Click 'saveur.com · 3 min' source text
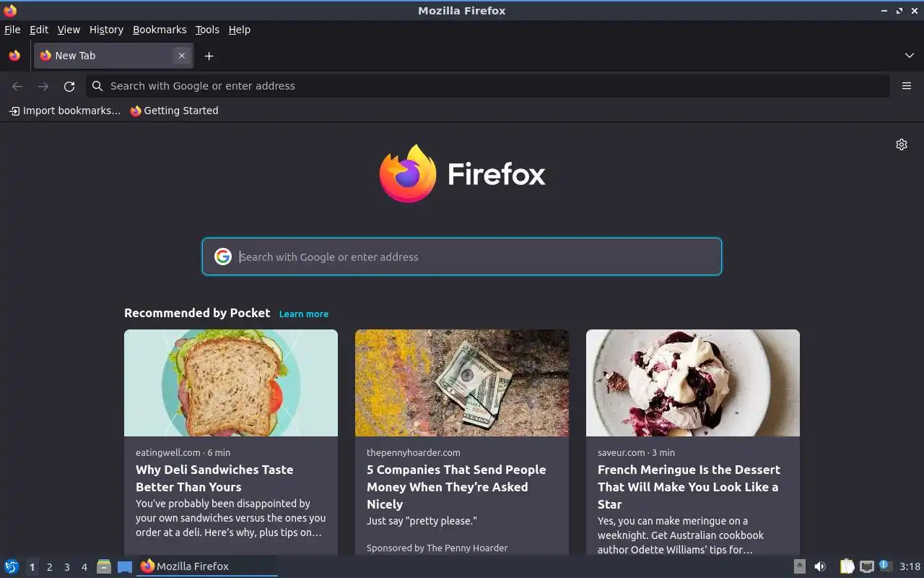924x578 pixels. 636,452
